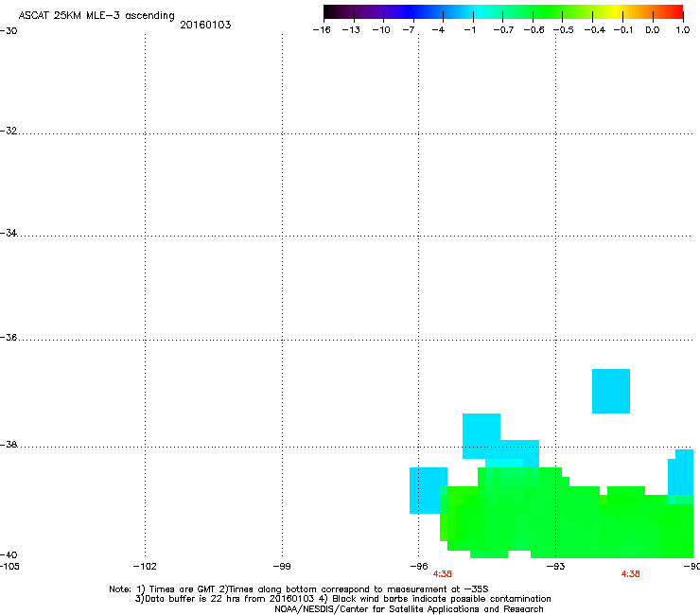Click the -7 color bar label
Viewport: 700px width, 615px height.
click(x=409, y=30)
